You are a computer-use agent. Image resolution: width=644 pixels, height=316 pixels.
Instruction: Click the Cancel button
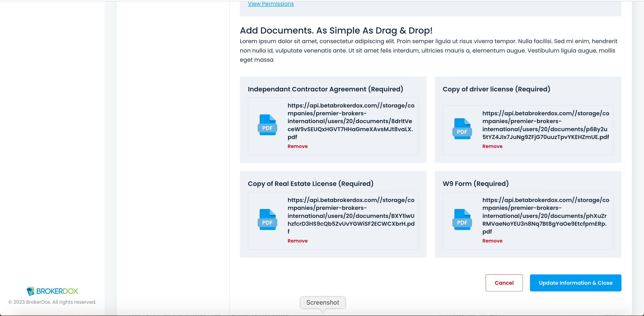504,283
